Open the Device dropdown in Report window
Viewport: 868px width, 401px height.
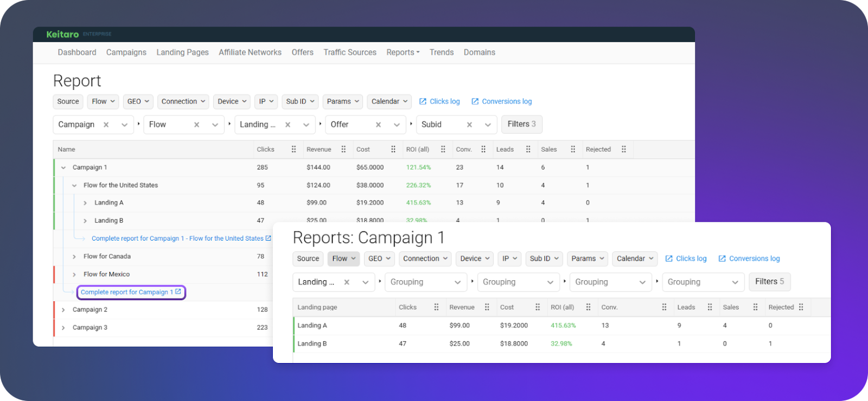pyautogui.click(x=232, y=101)
